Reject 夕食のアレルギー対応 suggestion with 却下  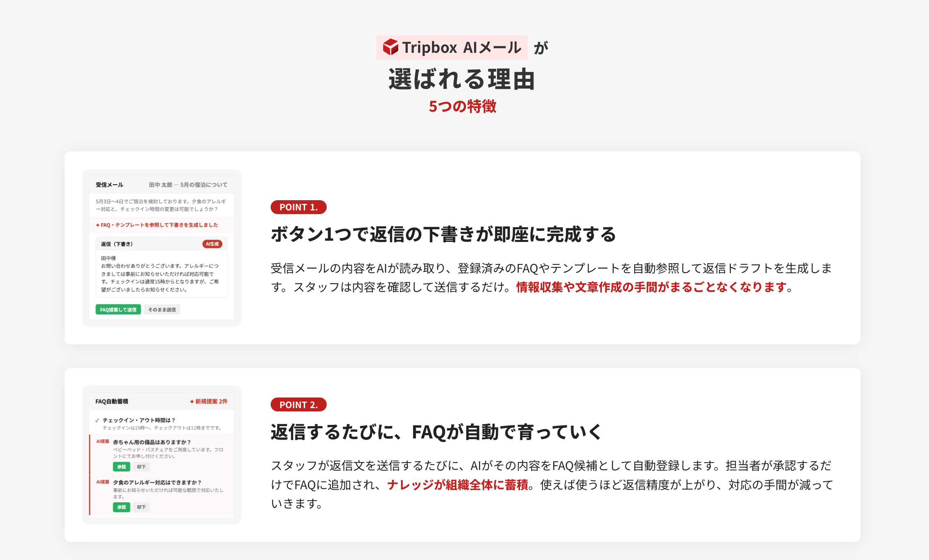coord(141,507)
